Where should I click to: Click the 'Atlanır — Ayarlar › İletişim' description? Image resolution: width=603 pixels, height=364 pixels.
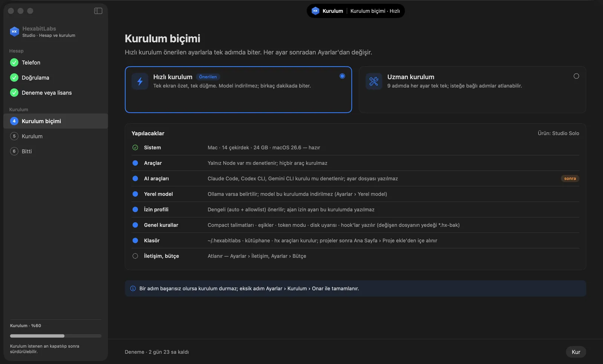pos(257,256)
